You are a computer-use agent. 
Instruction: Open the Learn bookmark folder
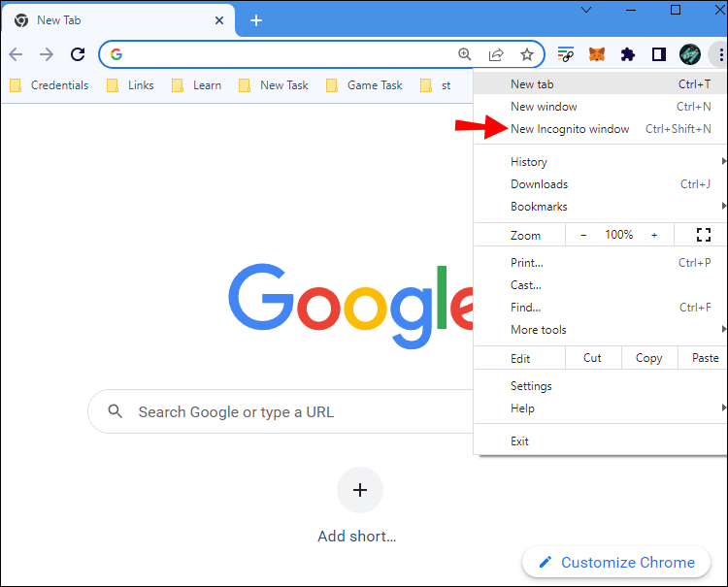[x=196, y=85]
